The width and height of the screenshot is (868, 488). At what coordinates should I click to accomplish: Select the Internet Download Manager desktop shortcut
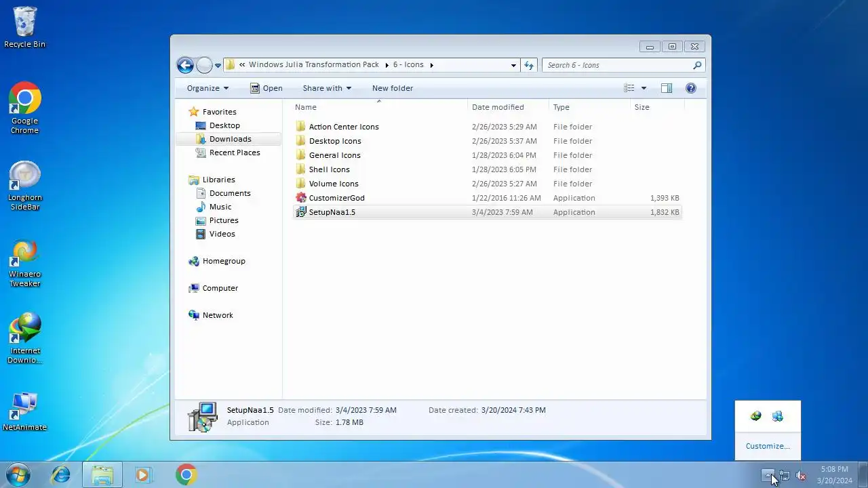click(x=24, y=339)
